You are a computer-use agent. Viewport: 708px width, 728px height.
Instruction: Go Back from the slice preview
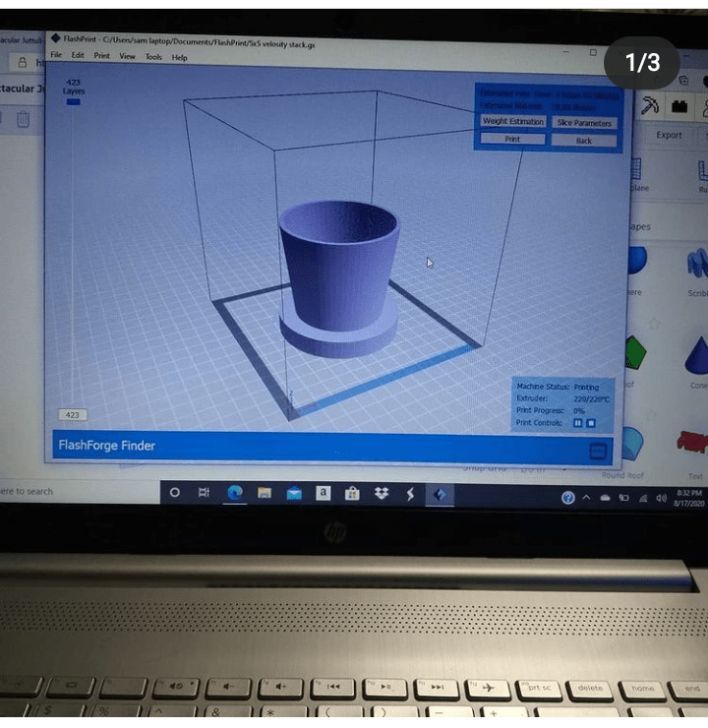point(584,141)
